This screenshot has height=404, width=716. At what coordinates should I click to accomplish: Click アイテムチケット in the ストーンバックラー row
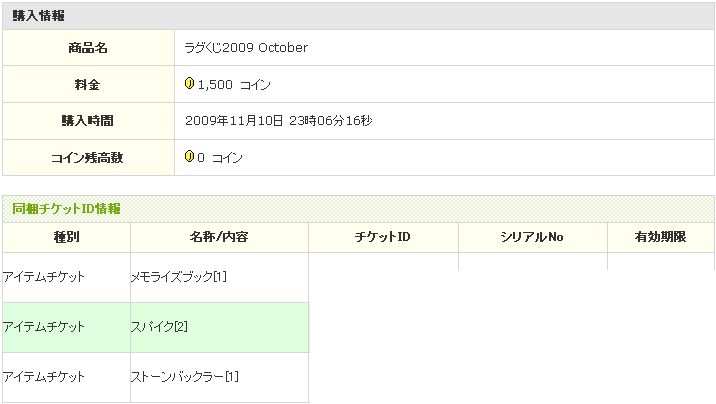pyautogui.click(x=44, y=377)
